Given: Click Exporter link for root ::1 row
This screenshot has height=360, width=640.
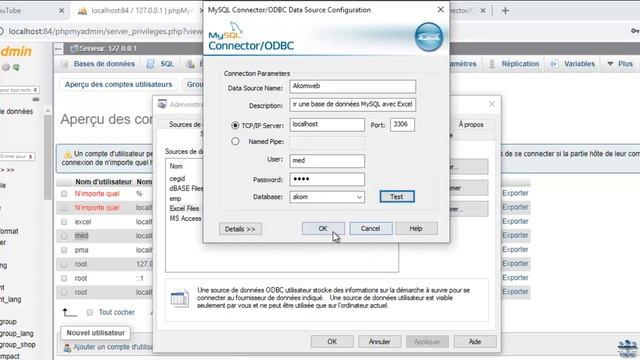Looking at the screenshot, I should pos(515,278).
